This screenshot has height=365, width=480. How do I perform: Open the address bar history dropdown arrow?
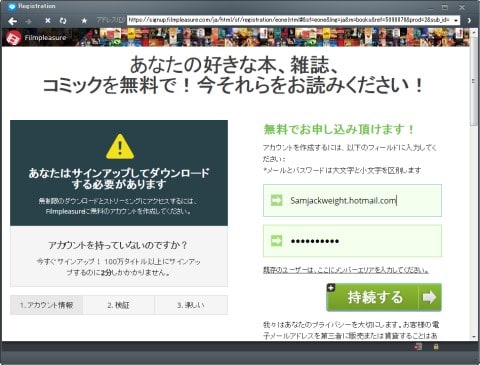[x=456, y=20]
